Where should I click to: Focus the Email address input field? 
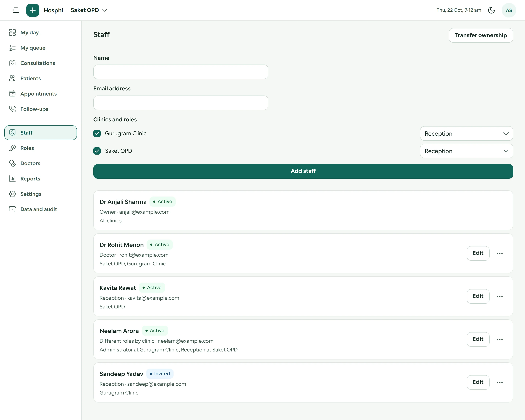181,103
